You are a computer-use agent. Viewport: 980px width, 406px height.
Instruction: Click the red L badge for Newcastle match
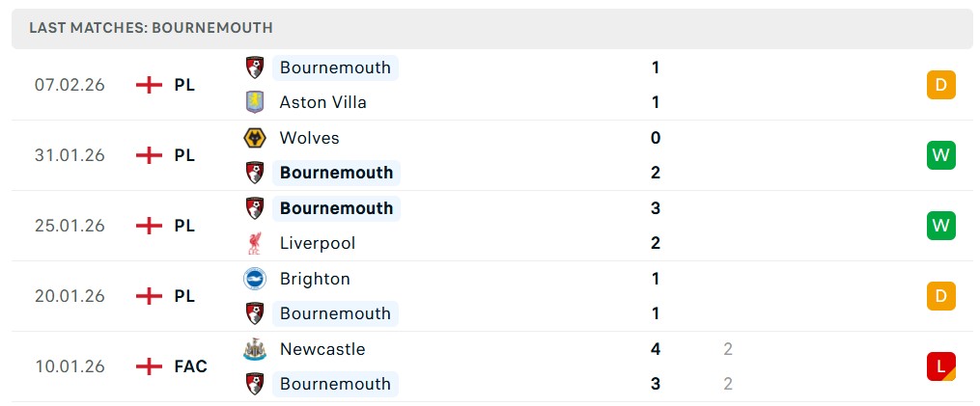940,366
